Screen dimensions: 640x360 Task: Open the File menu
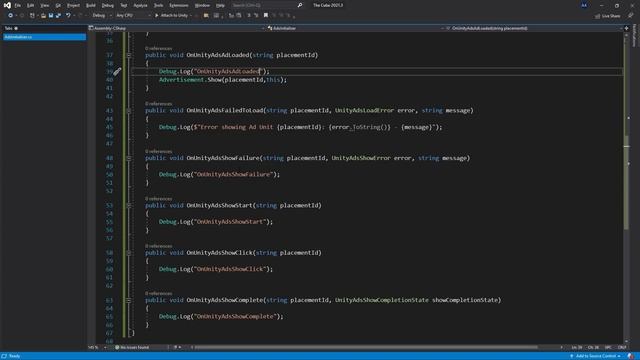point(18,5)
